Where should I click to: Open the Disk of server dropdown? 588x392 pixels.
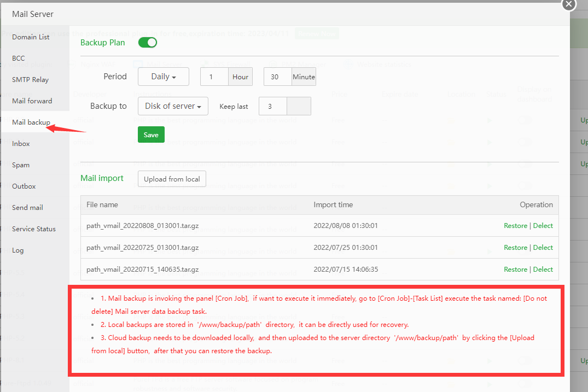[x=173, y=106]
